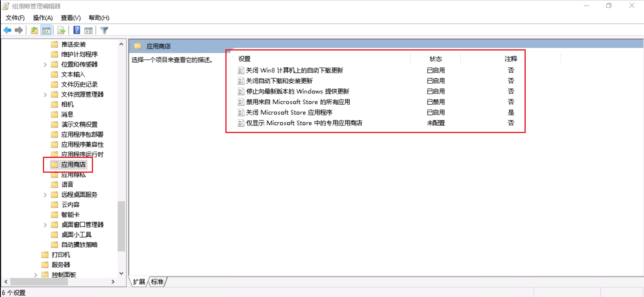
Task: Click the 是 comment cell
Action: point(511,113)
